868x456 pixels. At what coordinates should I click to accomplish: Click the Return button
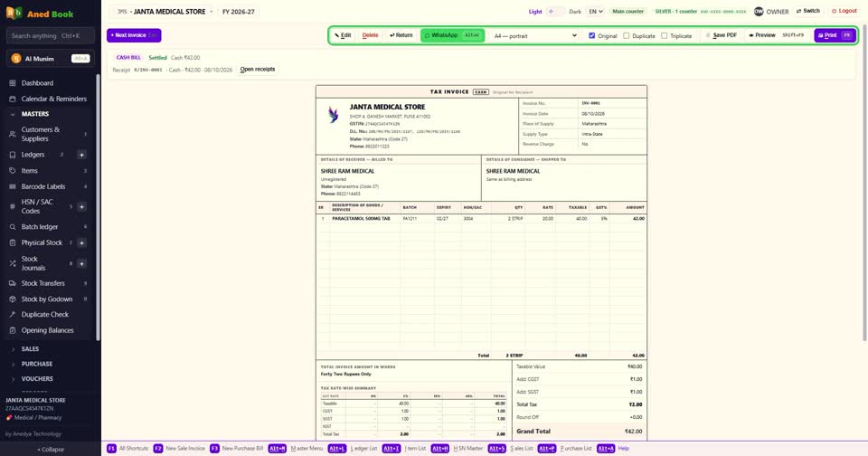[401, 35]
